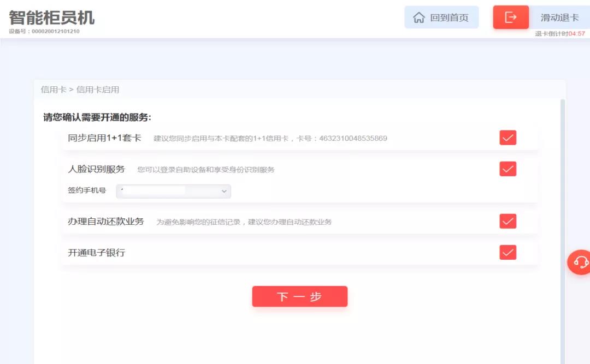The height and width of the screenshot is (364, 590).
Task: Click the chevron arrow of phone number dropdown
Action: 224,191
